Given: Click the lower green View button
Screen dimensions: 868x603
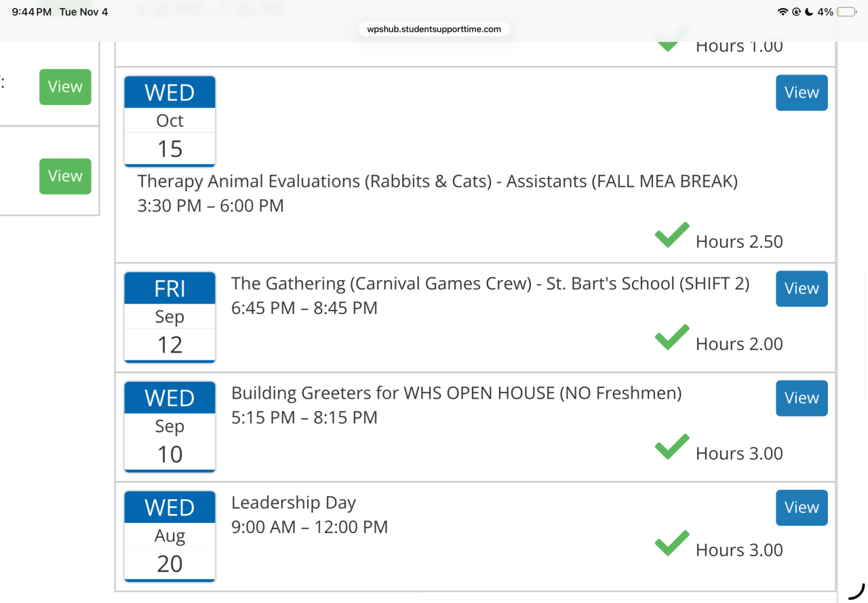Looking at the screenshot, I should click(65, 176).
